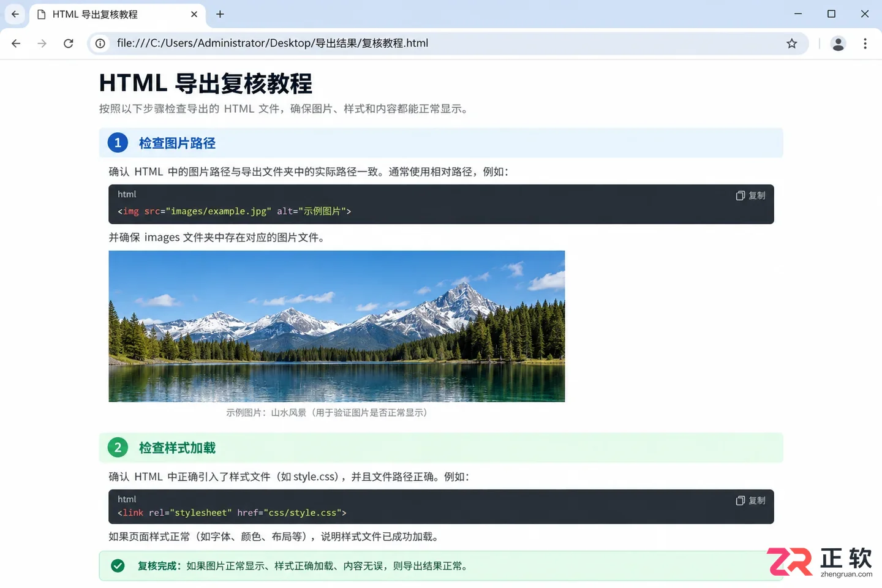Image resolution: width=882 pixels, height=588 pixels.
Task: Click the paragraph starting 确认 HTML 中的图片路径
Action: tap(309, 172)
